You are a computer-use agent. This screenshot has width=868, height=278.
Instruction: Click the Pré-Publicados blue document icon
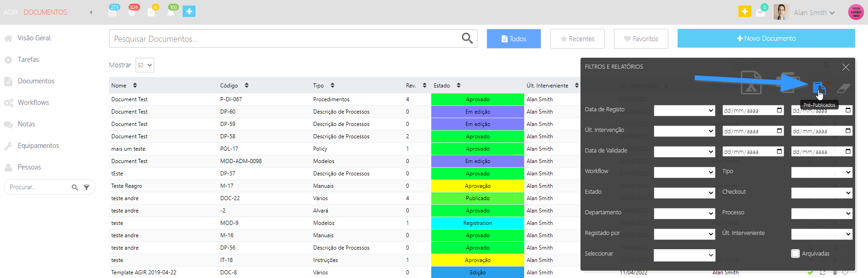click(819, 87)
